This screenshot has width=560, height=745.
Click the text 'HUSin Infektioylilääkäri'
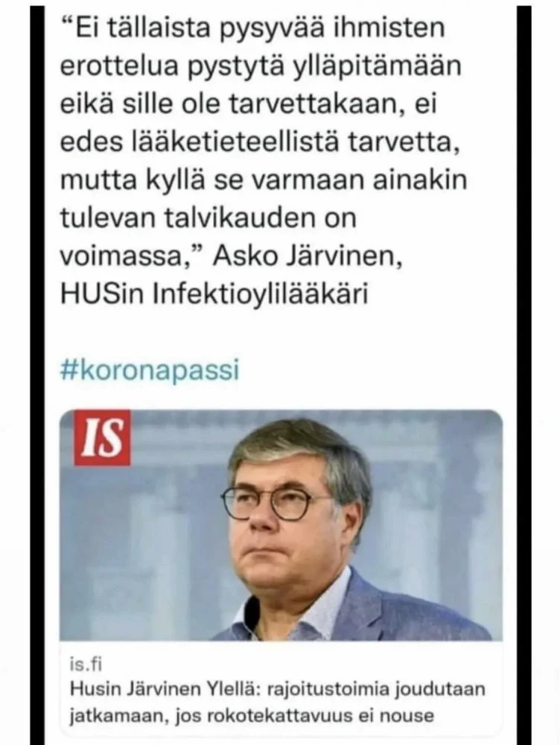(x=214, y=294)
